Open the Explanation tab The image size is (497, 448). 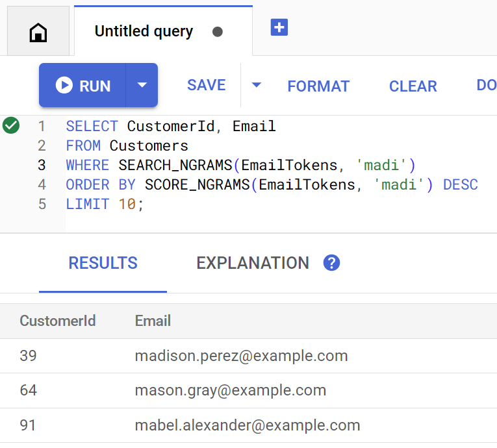252,263
